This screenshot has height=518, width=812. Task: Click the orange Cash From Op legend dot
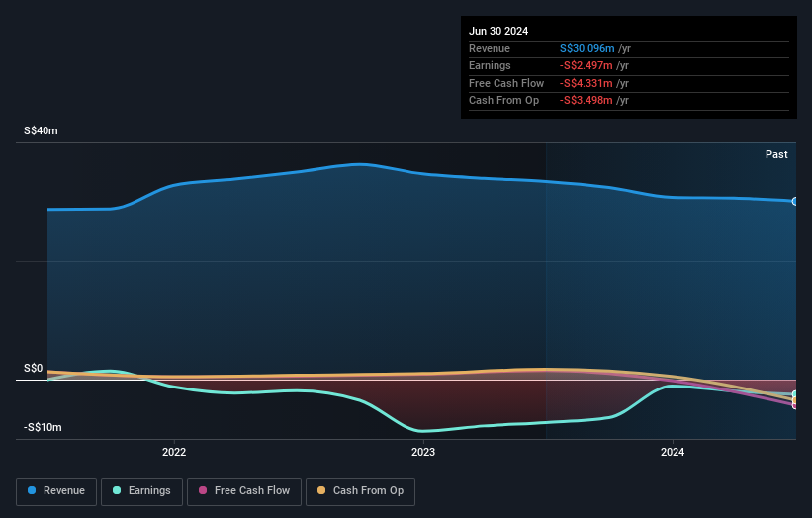321,490
